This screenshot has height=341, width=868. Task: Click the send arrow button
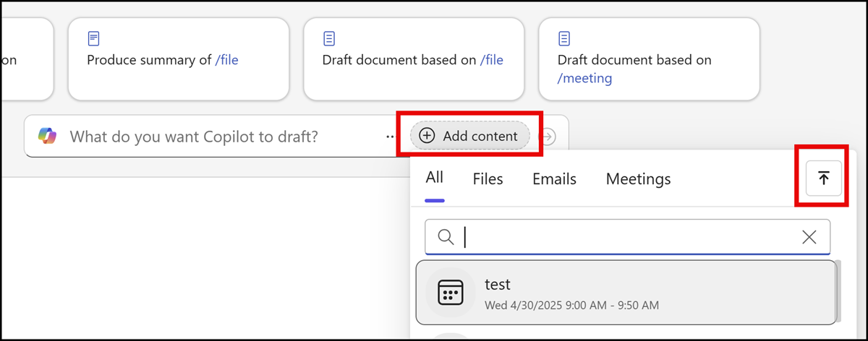pyautogui.click(x=549, y=136)
